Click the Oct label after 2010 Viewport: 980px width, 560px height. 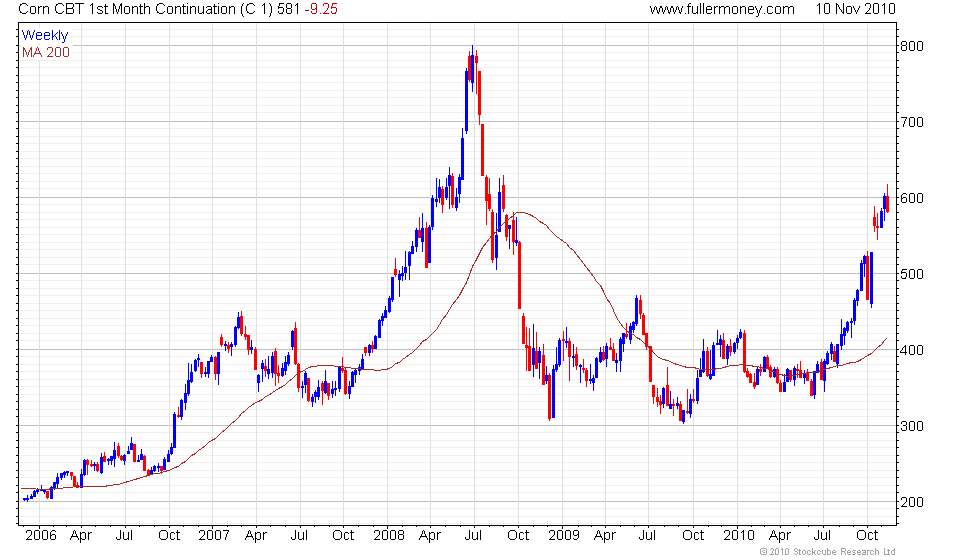click(867, 536)
